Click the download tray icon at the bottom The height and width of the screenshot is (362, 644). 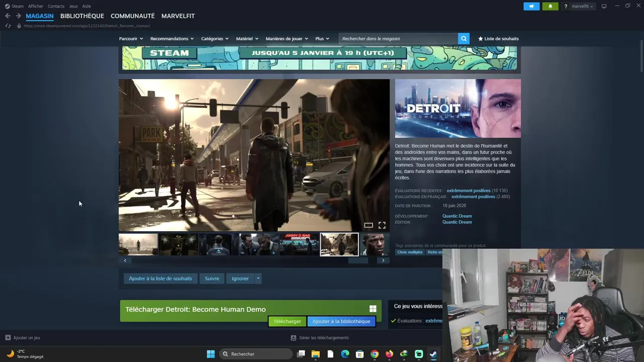pyautogui.click(x=294, y=338)
